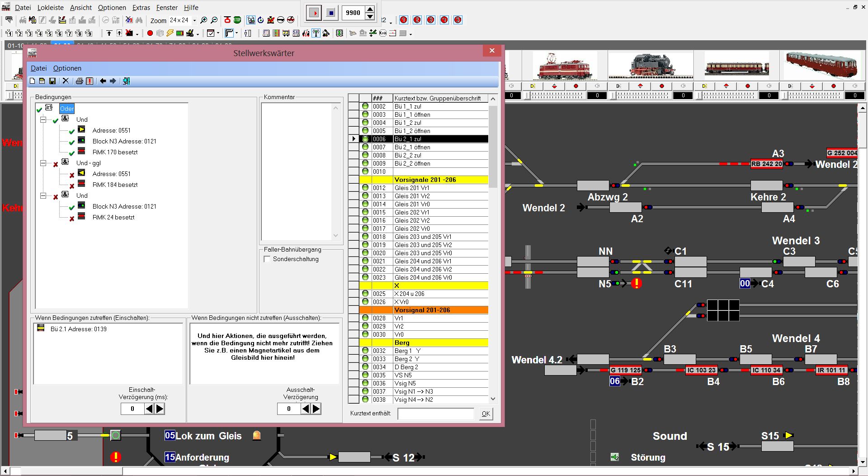Open the Zoom 24x24 dropdown
Image resolution: width=868 pixels, height=476 pixels.
tap(195, 20)
